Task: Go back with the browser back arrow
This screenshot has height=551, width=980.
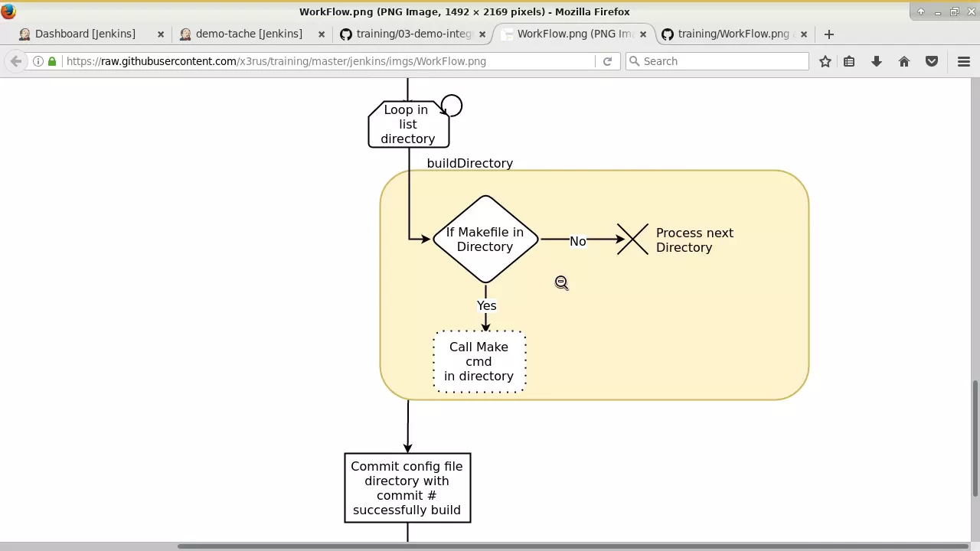Action: pos(16,61)
